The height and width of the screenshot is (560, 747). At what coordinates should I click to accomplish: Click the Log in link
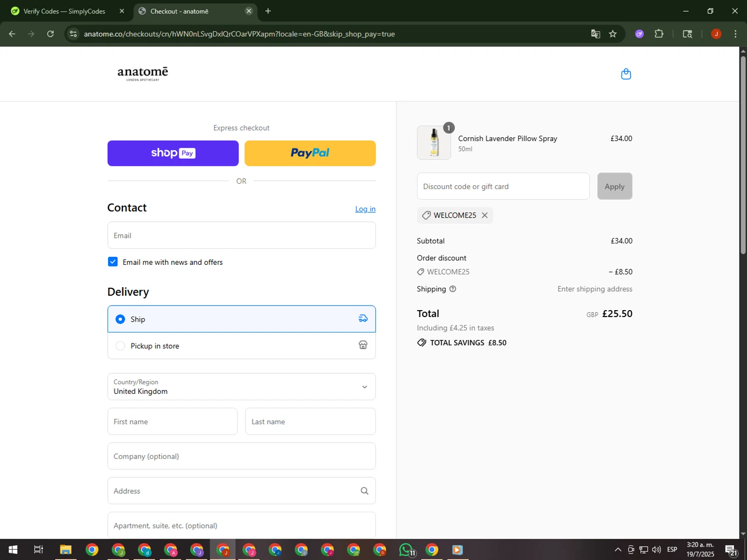(x=365, y=209)
